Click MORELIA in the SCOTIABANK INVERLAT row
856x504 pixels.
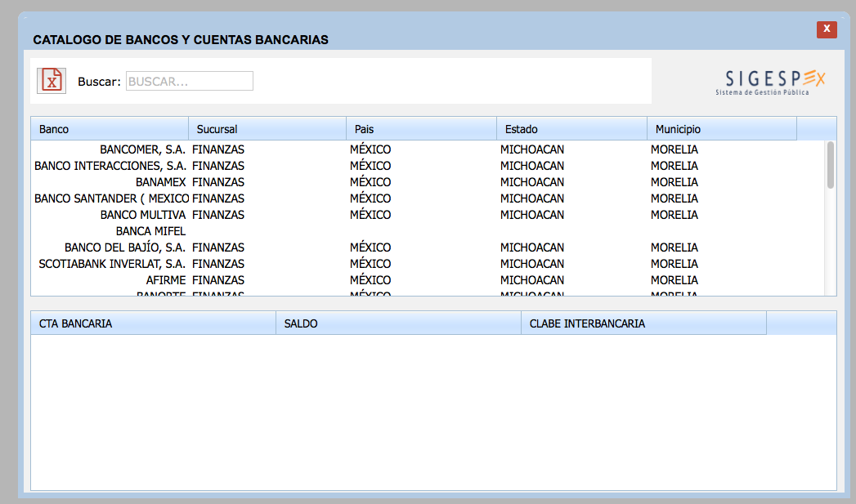coord(674,264)
